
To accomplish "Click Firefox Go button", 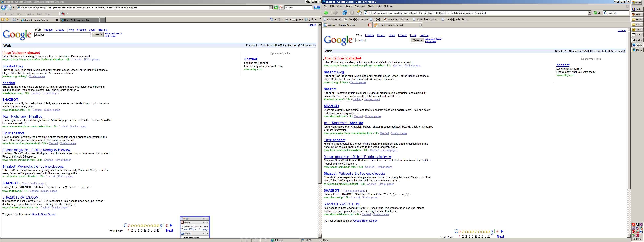I will click(x=597, y=13).
